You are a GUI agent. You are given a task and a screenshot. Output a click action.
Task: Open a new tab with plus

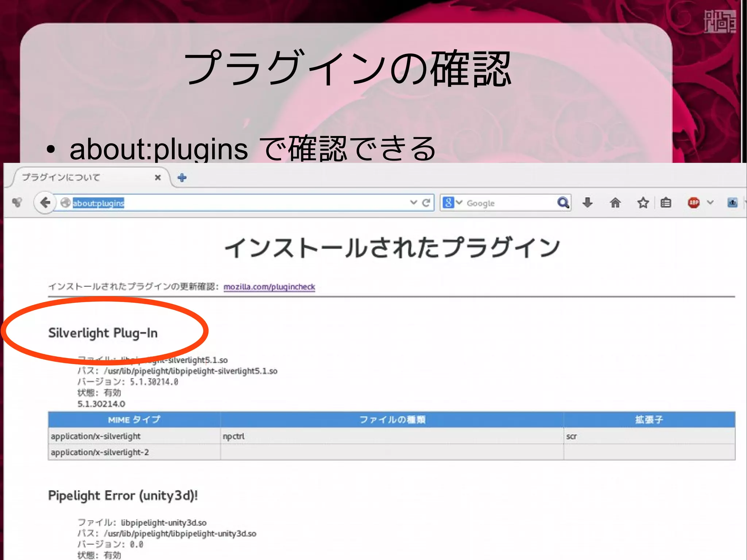pyautogui.click(x=182, y=178)
